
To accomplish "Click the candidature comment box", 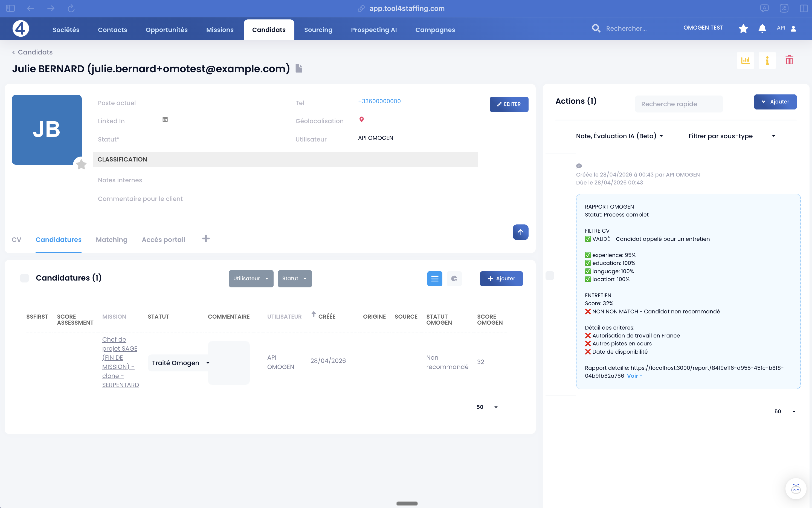I will click(229, 363).
